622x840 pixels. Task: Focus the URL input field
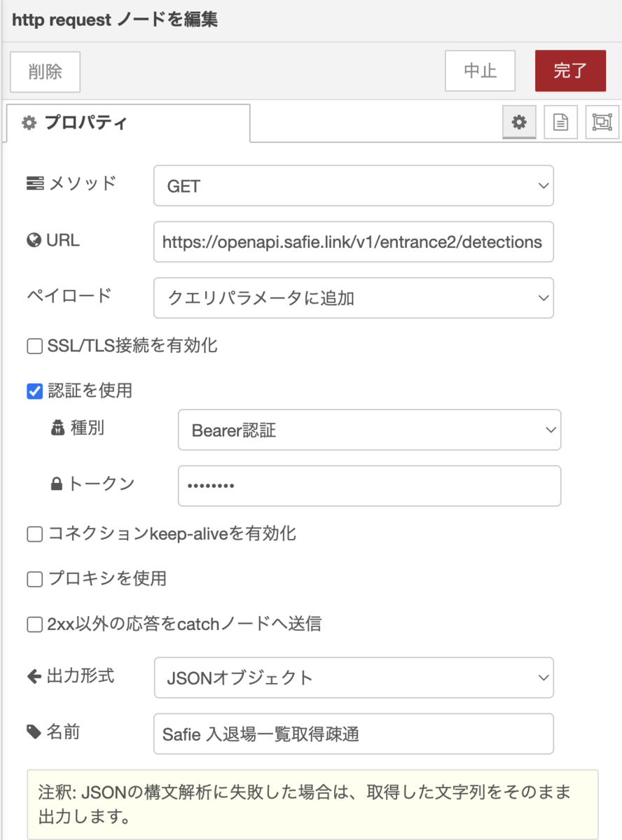(x=354, y=241)
